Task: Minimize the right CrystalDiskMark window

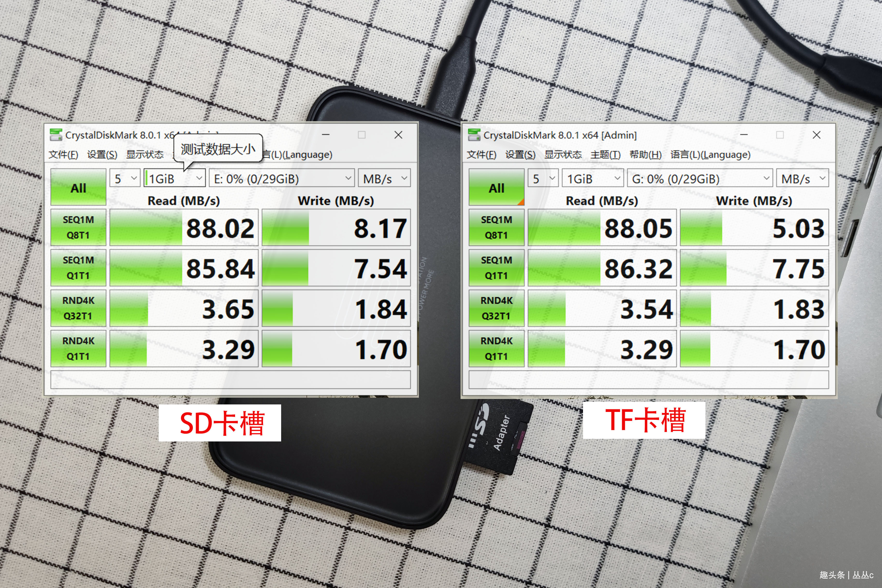Action: point(744,135)
